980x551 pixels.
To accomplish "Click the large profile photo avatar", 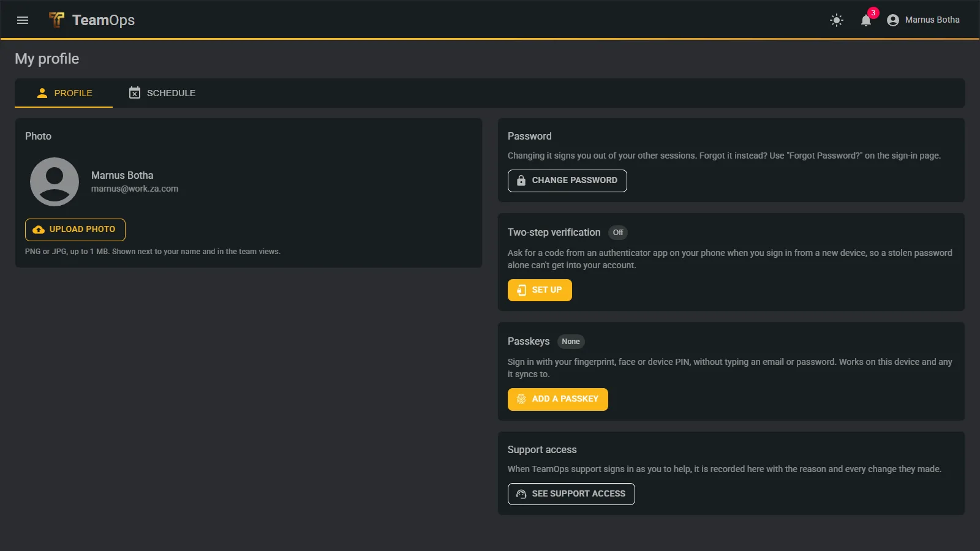I will (55, 182).
